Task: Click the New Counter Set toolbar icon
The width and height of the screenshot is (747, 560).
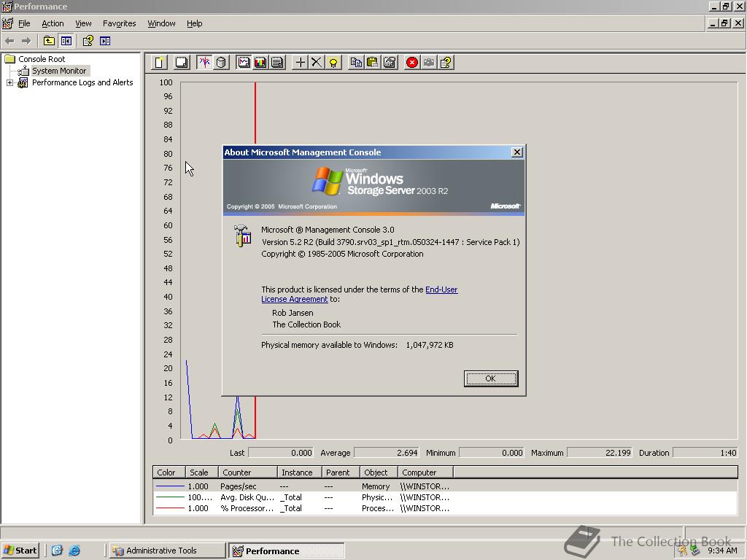Action: point(159,63)
